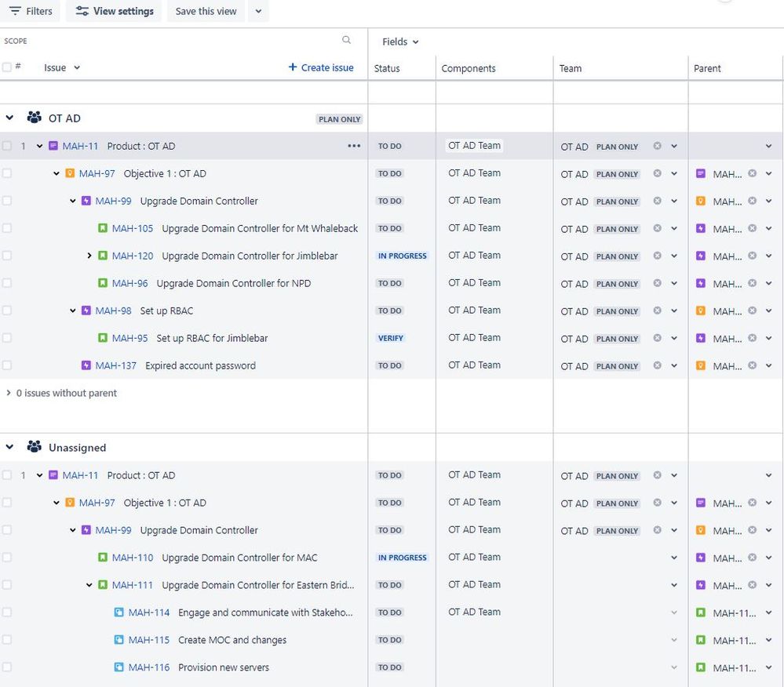Open issue link MAH-105

(x=133, y=228)
